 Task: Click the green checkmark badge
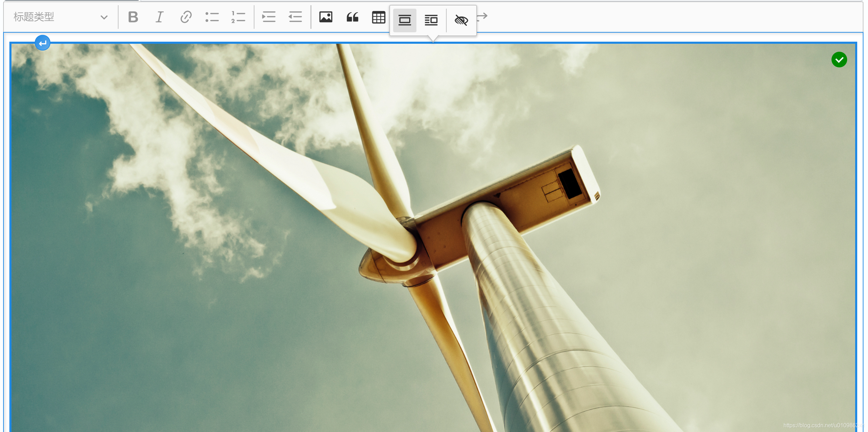coord(839,60)
